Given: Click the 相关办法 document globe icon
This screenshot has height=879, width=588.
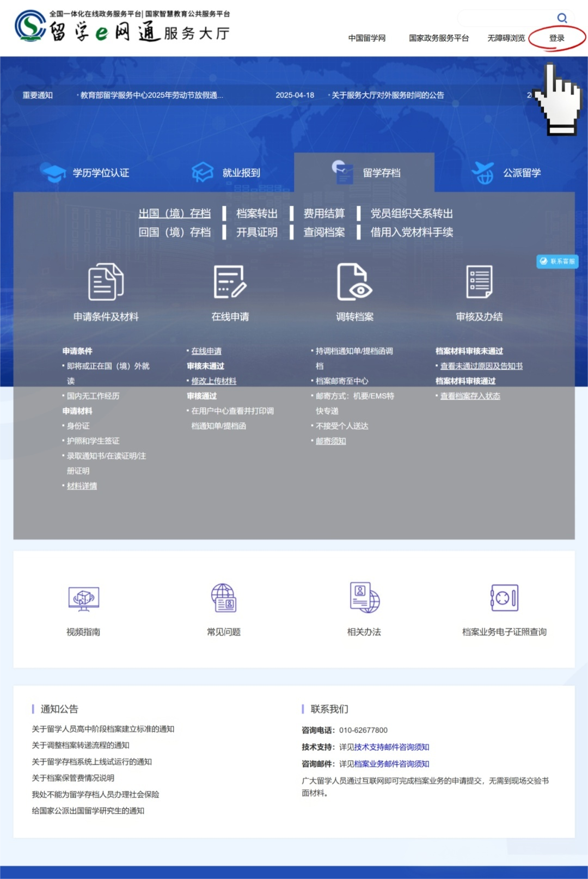Looking at the screenshot, I should pos(364,597).
